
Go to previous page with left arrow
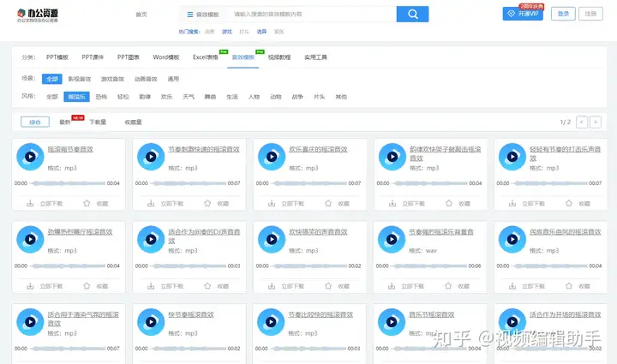[582, 122]
